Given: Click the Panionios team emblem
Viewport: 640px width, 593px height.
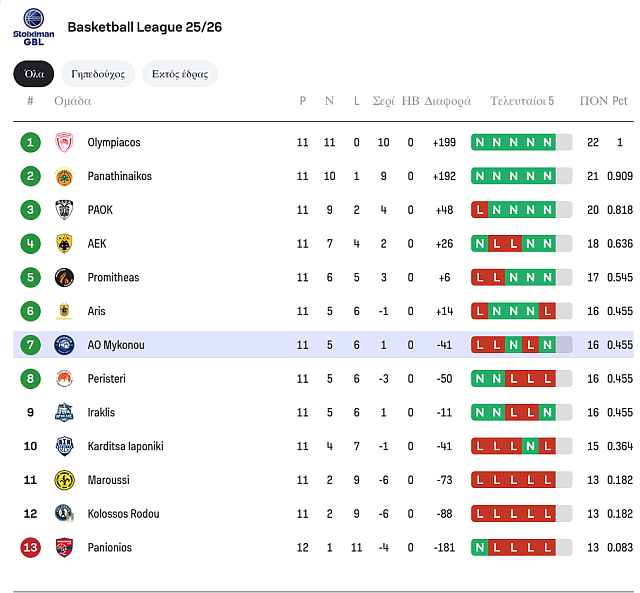Looking at the screenshot, I should click(x=64, y=547).
